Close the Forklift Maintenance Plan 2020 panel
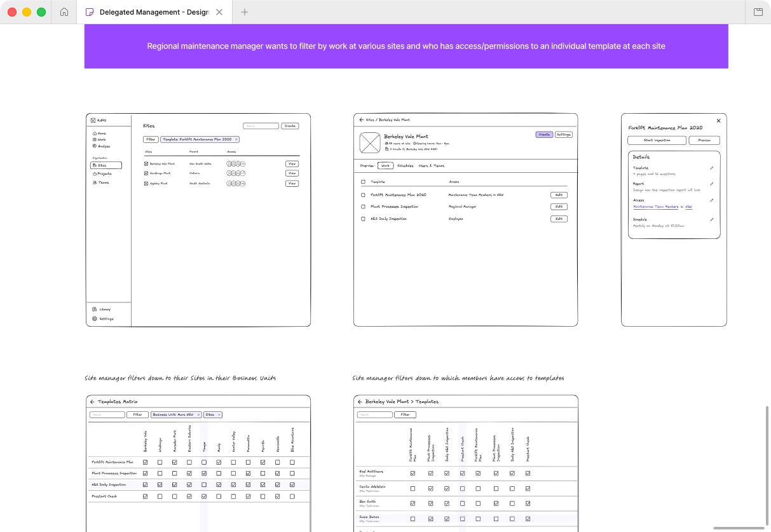This screenshot has height=532, width=771. 718,120
